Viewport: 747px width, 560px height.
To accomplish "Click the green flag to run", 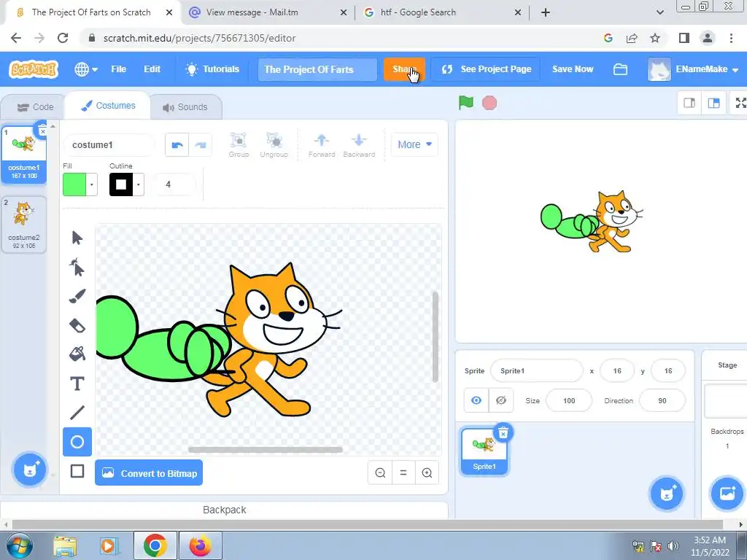I will click(466, 102).
